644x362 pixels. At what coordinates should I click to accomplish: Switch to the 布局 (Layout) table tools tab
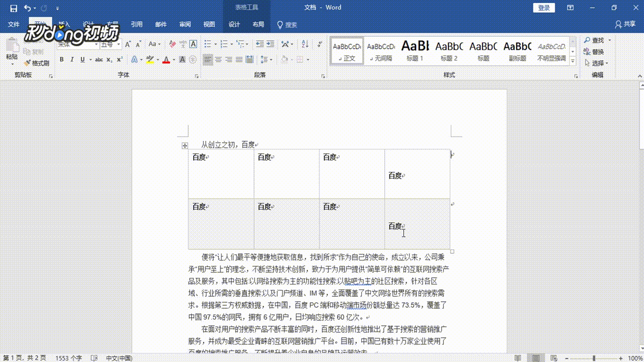258,24
